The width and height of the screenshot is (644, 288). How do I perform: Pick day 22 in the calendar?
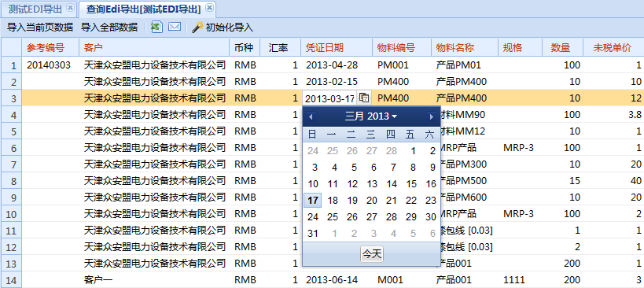411,201
